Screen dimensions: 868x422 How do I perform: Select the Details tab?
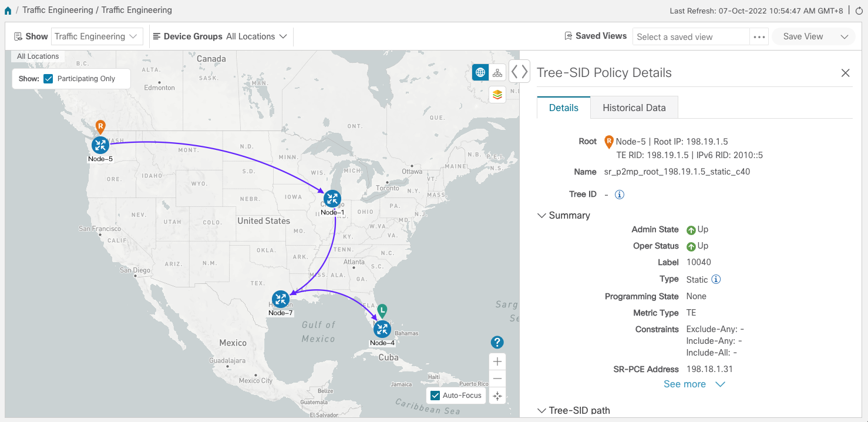pos(563,108)
